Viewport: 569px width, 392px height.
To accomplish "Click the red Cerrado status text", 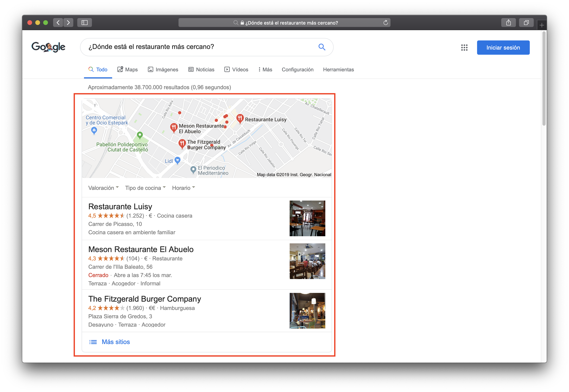I will [x=98, y=275].
